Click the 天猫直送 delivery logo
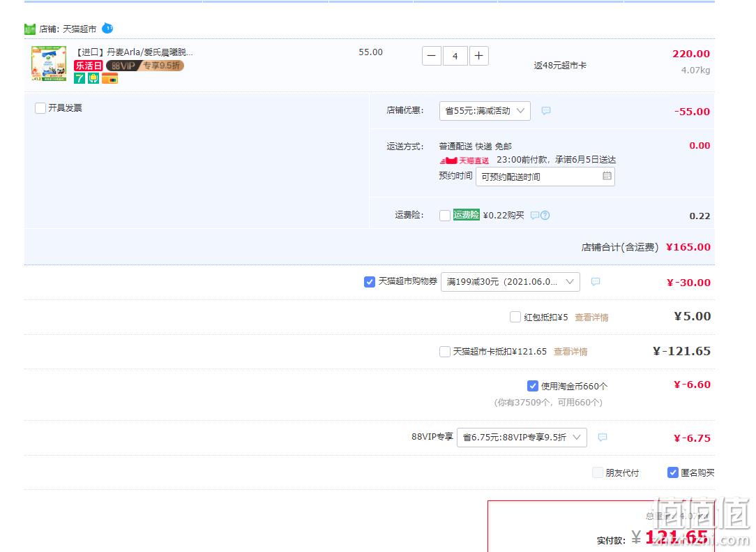 point(464,161)
